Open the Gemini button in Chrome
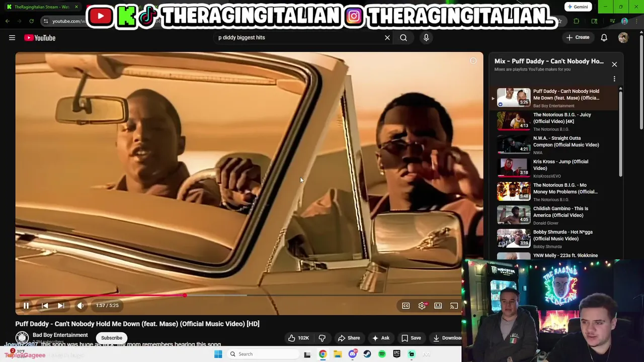 point(577,7)
